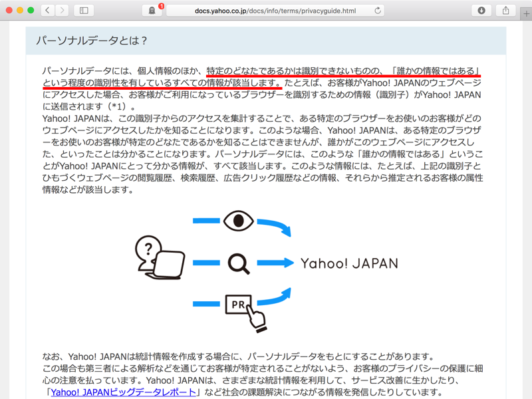Click the Yahoo! JAPAN text in diagram
Screen dimensions: 532x399
point(349,263)
